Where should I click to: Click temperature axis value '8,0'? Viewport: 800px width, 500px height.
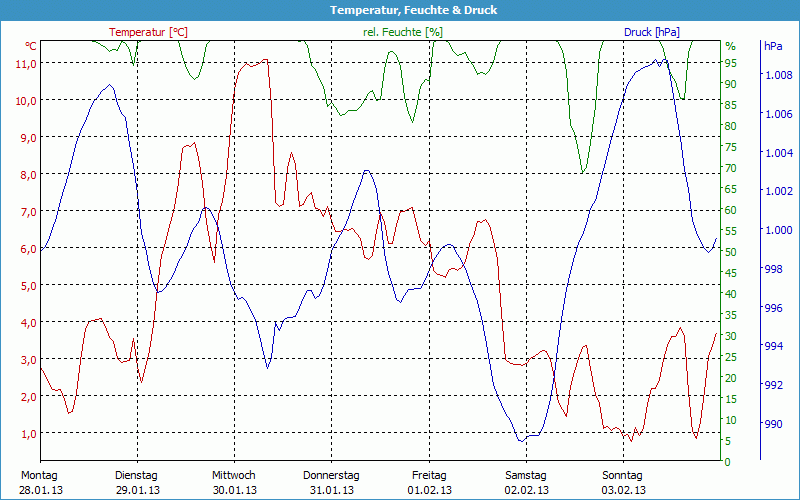point(28,174)
